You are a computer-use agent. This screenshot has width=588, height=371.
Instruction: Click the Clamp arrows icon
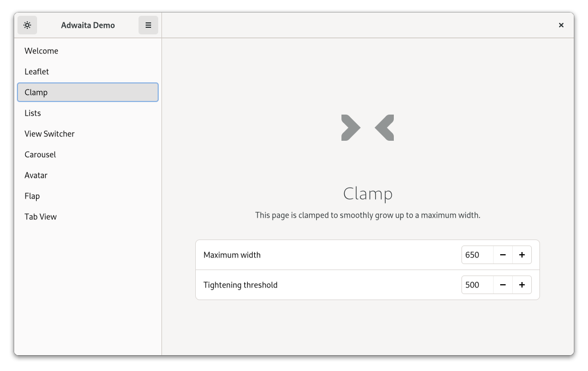(368, 128)
